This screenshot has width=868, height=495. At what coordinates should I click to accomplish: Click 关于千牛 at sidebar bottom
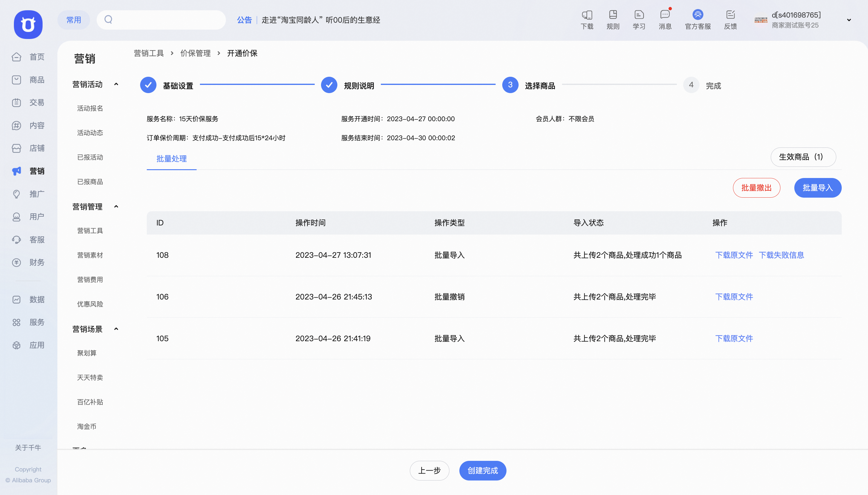(28, 448)
